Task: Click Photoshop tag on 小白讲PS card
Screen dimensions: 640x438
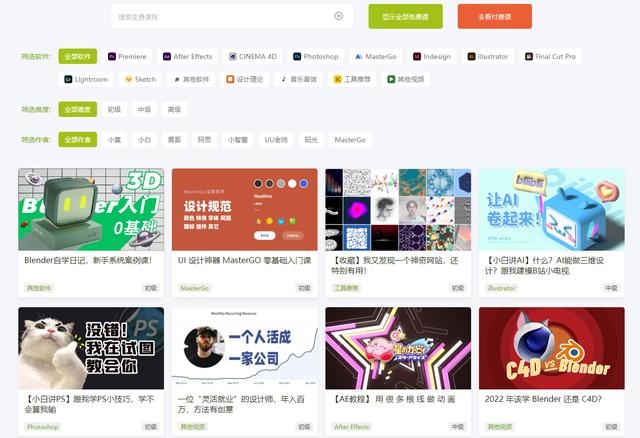Action: point(42,427)
